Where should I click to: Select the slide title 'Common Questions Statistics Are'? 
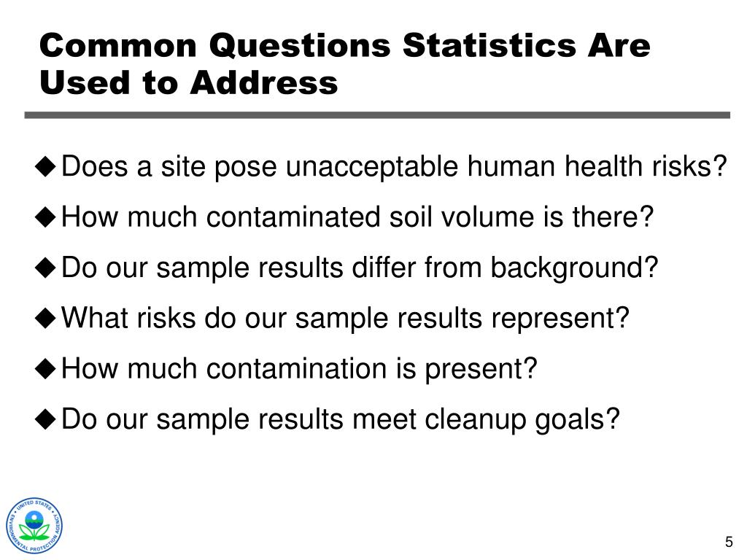(x=345, y=46)
